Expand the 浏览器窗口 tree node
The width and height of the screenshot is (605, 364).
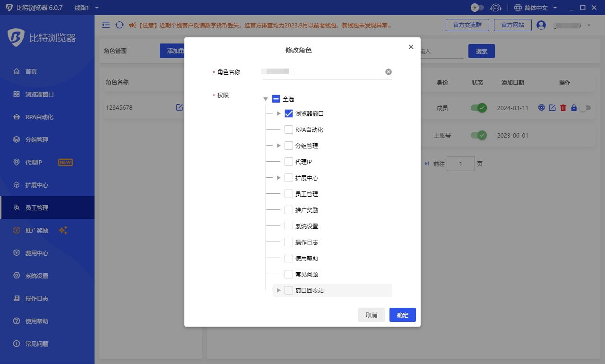pos(278,113)
